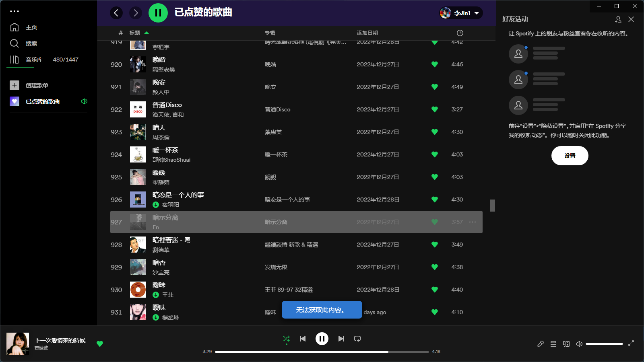The height and width of the screenshot is (362, 644).
Task: Open connect to a device icon
Action: coord(566,344)
